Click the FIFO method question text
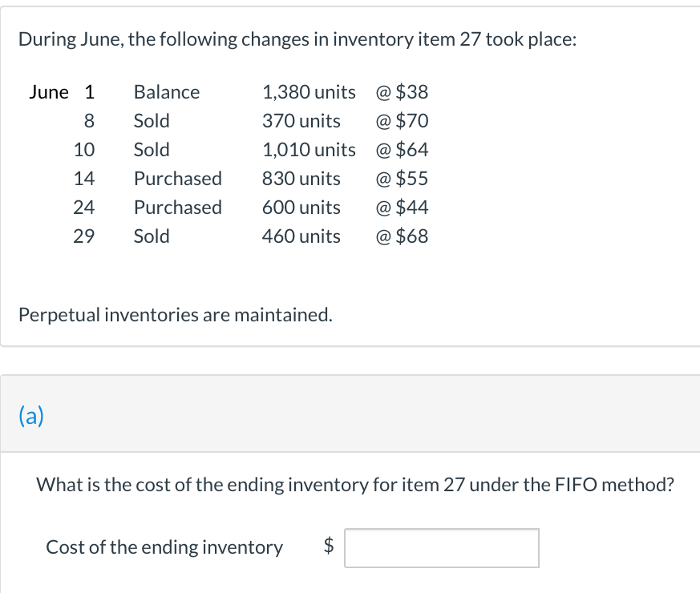Viewport: 700px width, 593px height. tap(355, 484)
